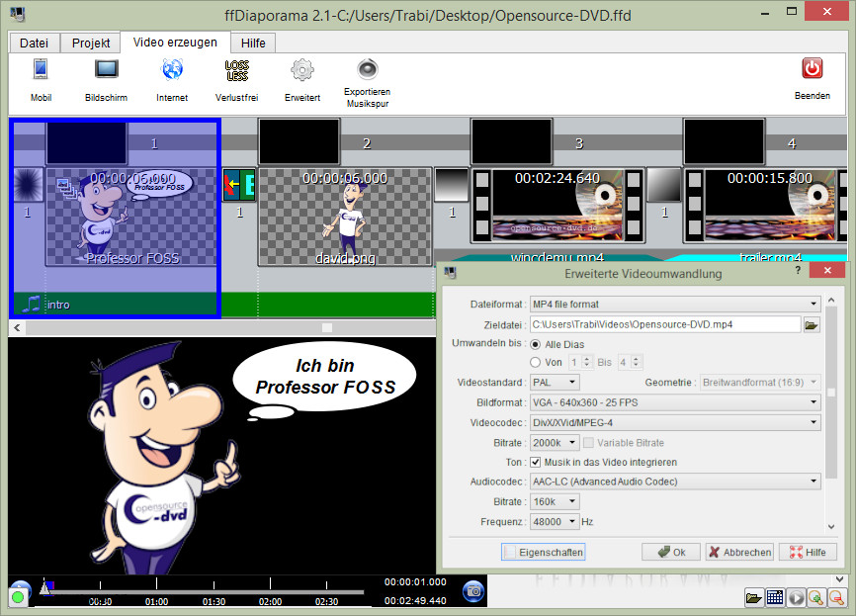Toggle Musik in das Video integrieren
This screenshot has width=856, height=616.
click(536, 462)
